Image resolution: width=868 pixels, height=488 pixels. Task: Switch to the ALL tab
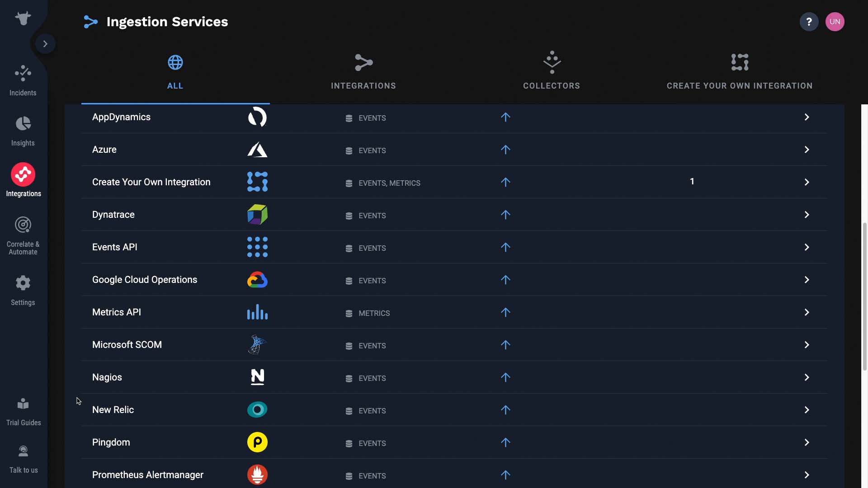pos(175,72)
